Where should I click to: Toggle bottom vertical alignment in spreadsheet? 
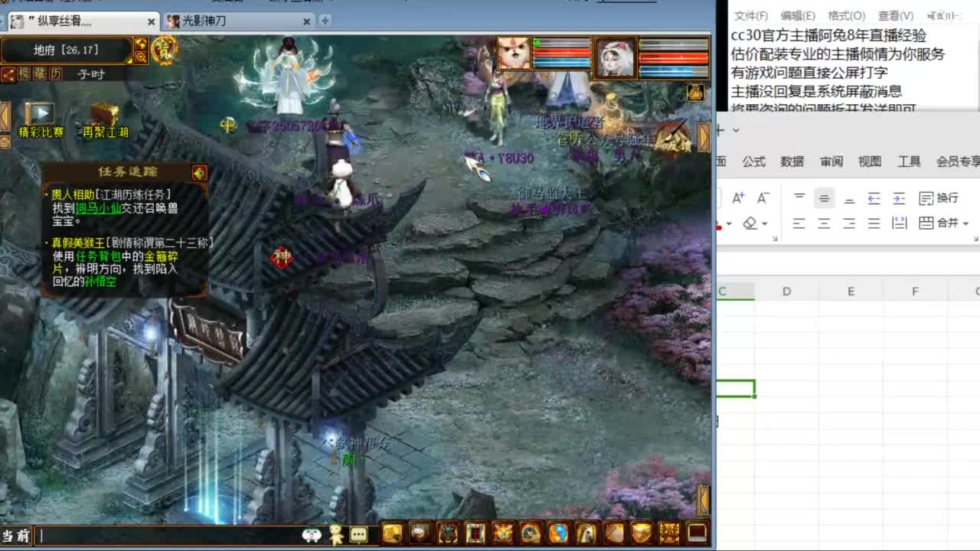(849, 199)
